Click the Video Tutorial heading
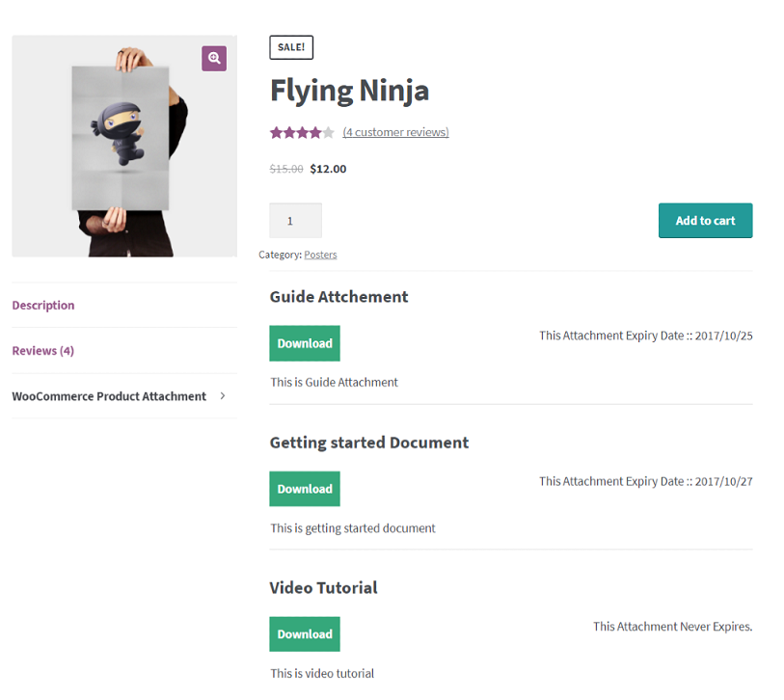Viewport: 784px width, 700px height. pos(323,588)
